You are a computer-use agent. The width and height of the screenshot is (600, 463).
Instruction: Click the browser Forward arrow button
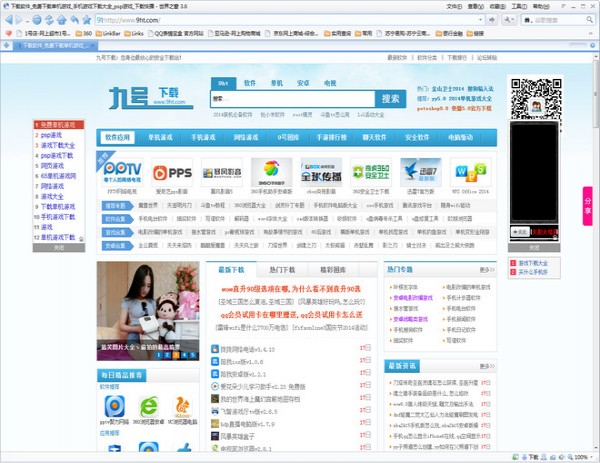[x=19, y=20]
